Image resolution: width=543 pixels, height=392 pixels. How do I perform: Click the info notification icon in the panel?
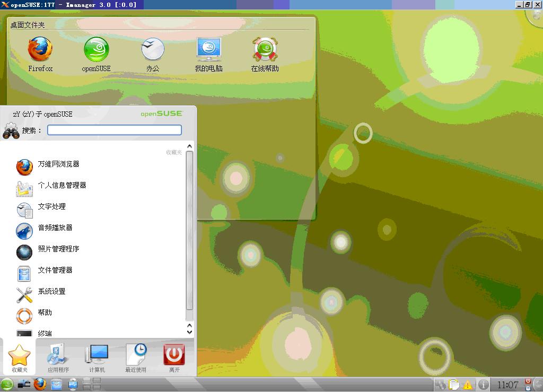[x=484, y=385]
